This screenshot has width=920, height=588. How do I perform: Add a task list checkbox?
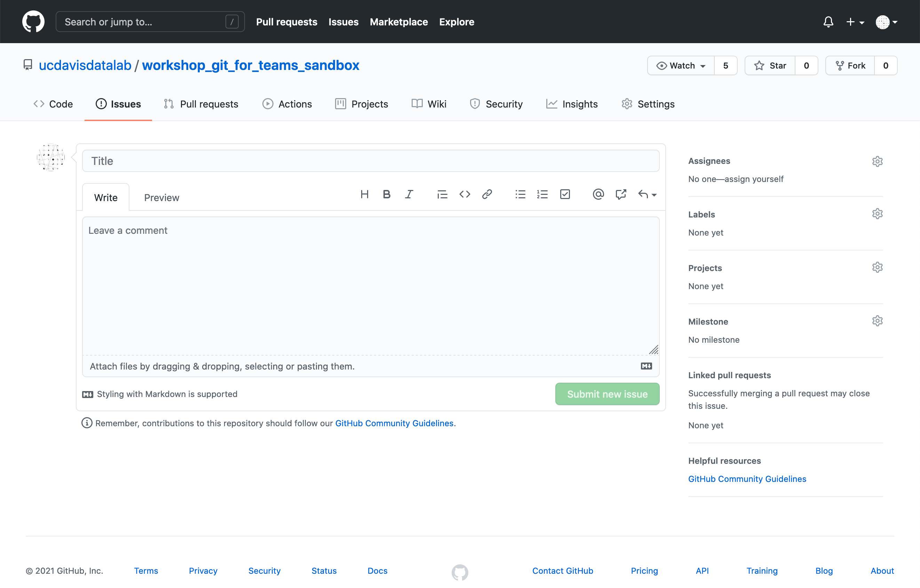(565, 194)
